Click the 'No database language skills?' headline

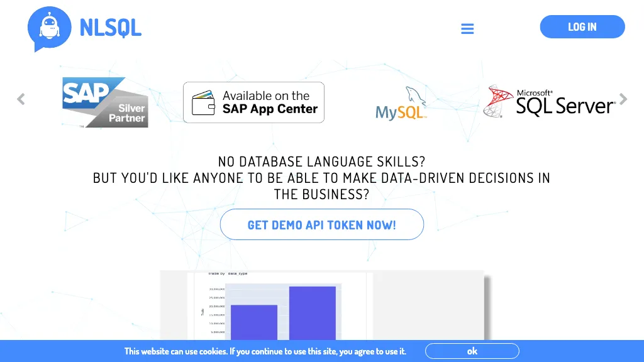pyautogui.click(x=321, y=162)
